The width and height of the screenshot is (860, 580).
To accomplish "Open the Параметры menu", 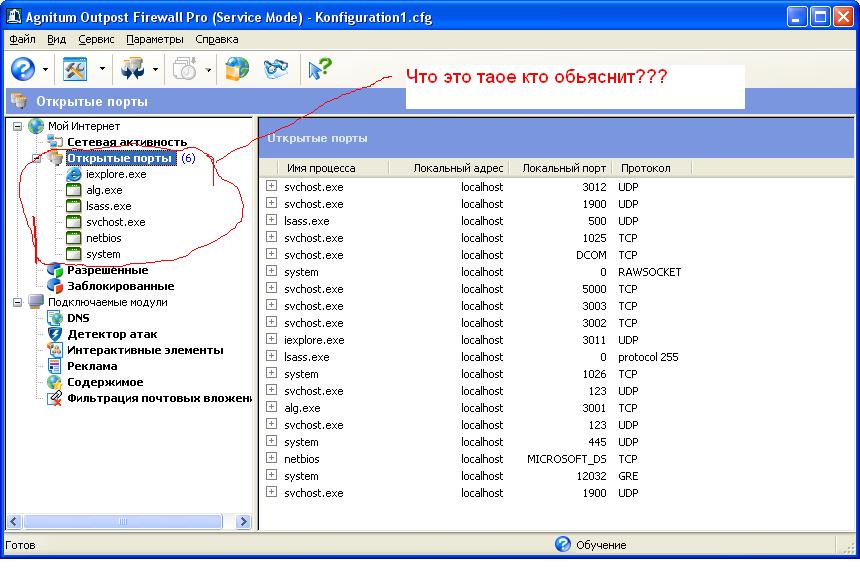I will [x=155, y=40].
